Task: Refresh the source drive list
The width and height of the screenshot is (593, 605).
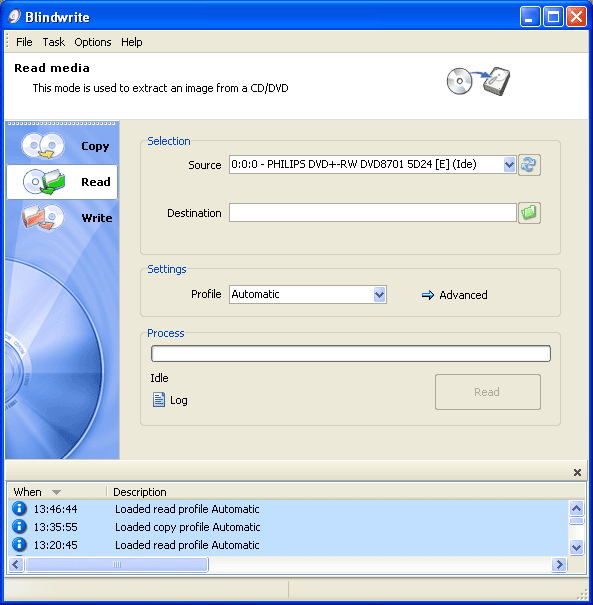Action: (529, 165)
